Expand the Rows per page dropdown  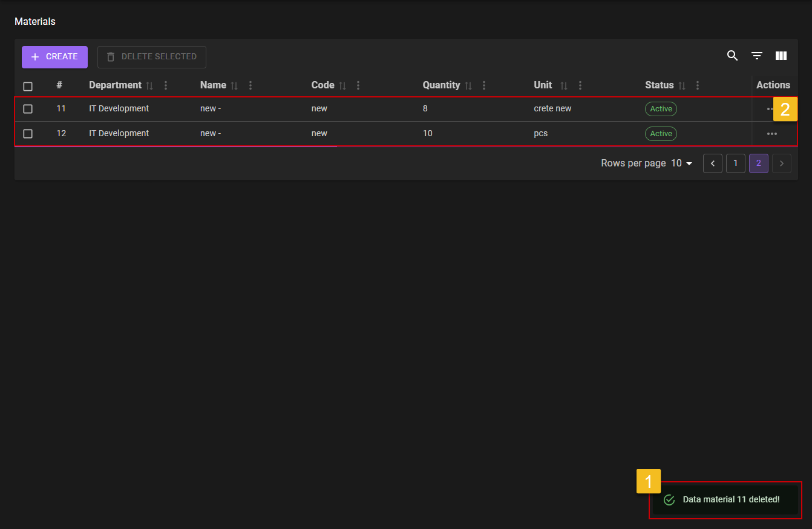click(682, 163)
